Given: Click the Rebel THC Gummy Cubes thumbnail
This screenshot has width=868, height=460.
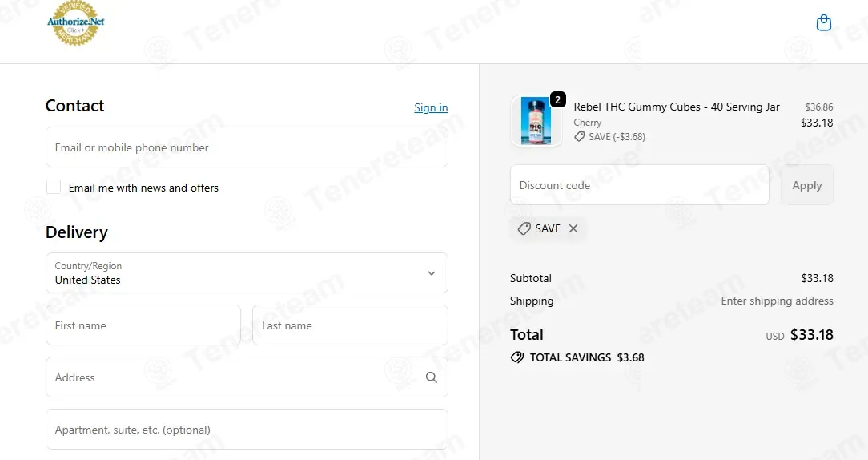Looking at the screenshot, I should [536, 121].
